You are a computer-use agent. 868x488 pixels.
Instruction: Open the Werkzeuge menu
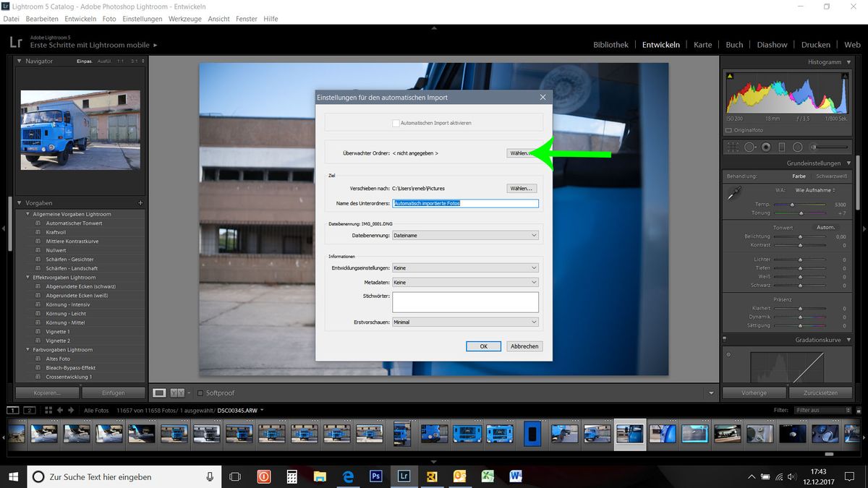pos(184,19)
